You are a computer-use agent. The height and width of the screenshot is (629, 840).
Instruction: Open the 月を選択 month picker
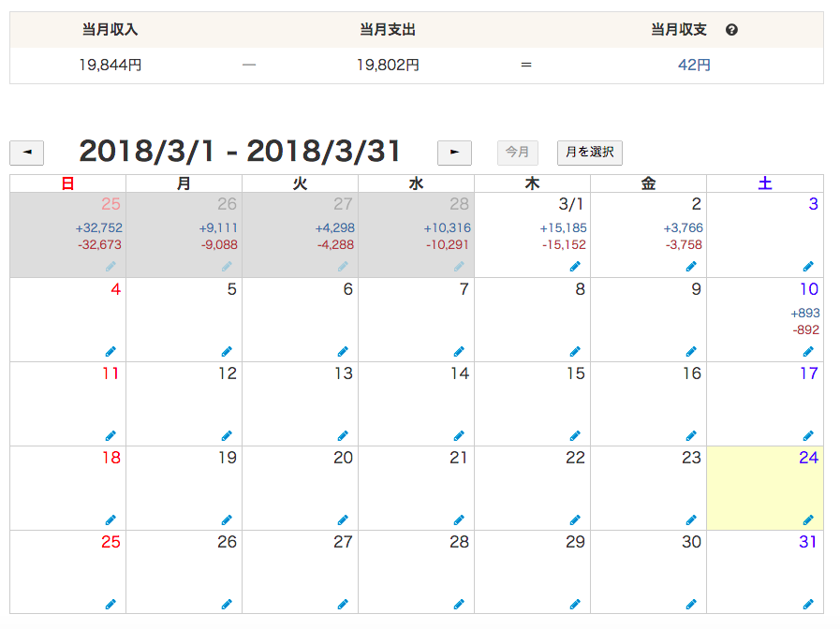590,153
